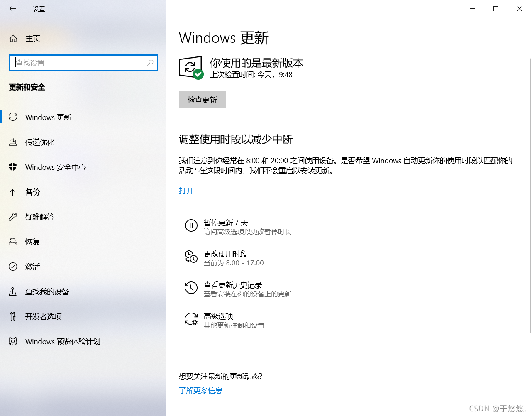Click the 恢复 recovery icon
Viewport: 532px width, 416px height.
click(x=13, y=242)
